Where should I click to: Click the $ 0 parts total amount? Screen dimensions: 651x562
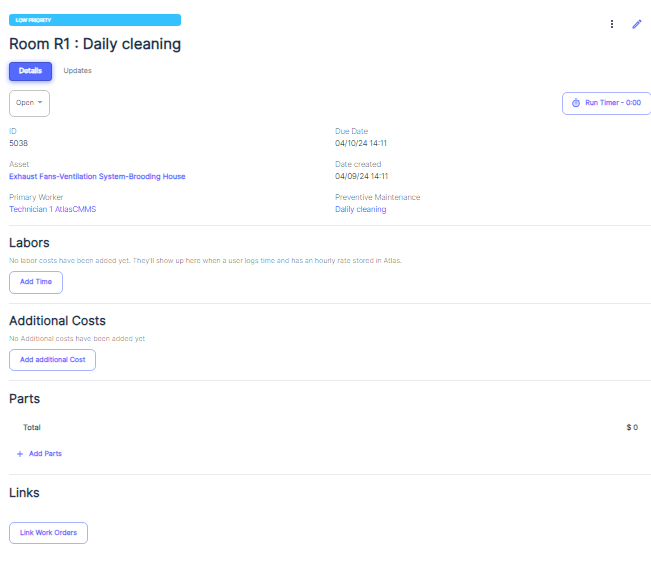click(631, 427)
